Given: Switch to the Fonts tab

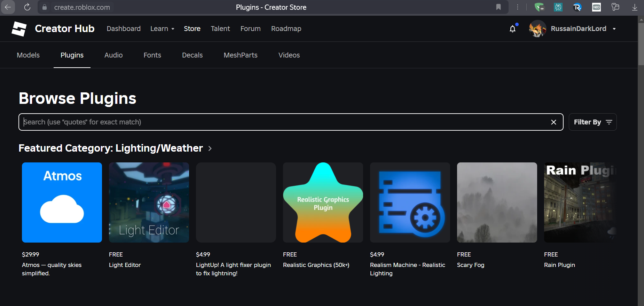Looking at the screenshot, I should point(152,55).
